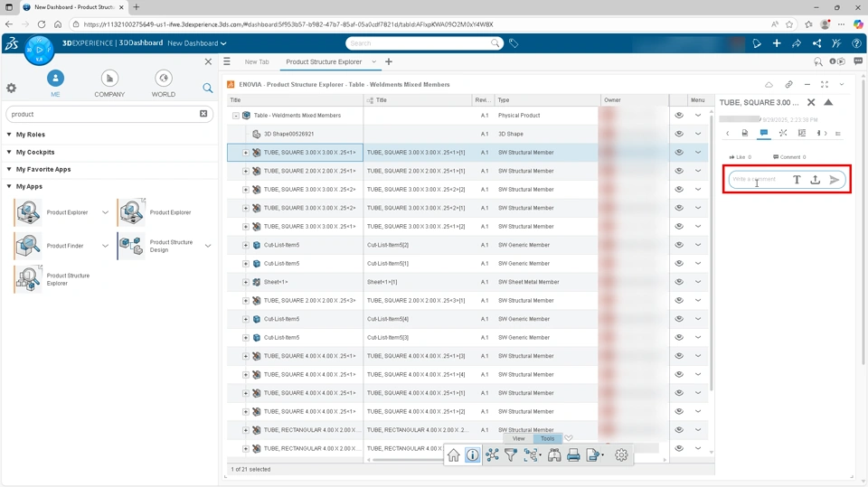
Task: Open the Comments tab in info panel
Action: 764,133
